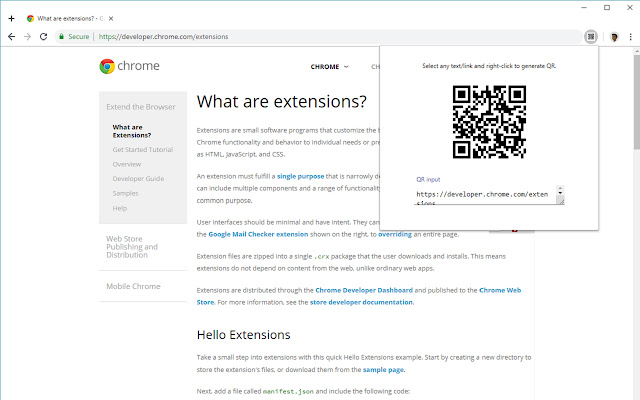Open 'store developer documentation' link

point(361,302)
